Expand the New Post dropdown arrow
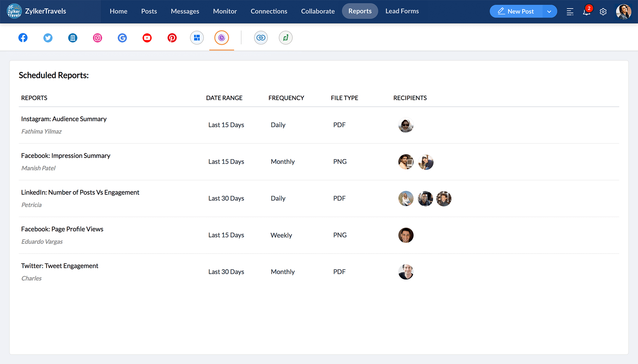The height and width of the screenshot is (364, 638). click(x=549, y=12)
